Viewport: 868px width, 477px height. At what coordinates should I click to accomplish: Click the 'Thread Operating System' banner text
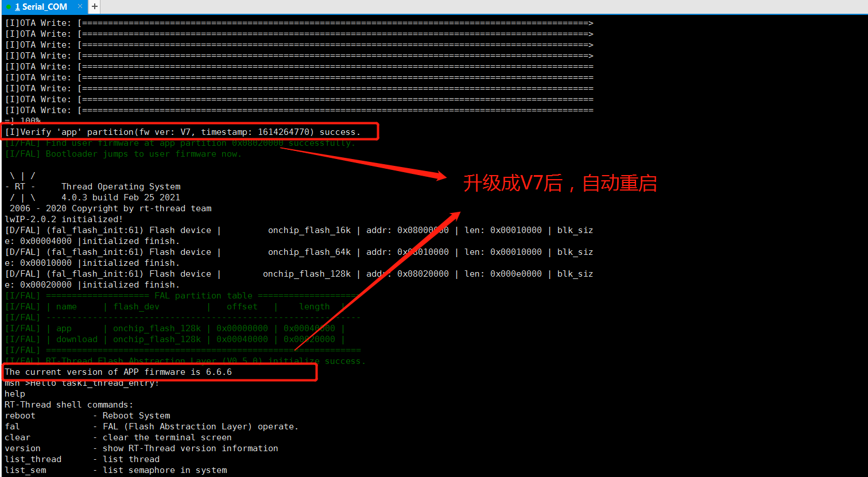pyautogui.click(x=121, y=187)
